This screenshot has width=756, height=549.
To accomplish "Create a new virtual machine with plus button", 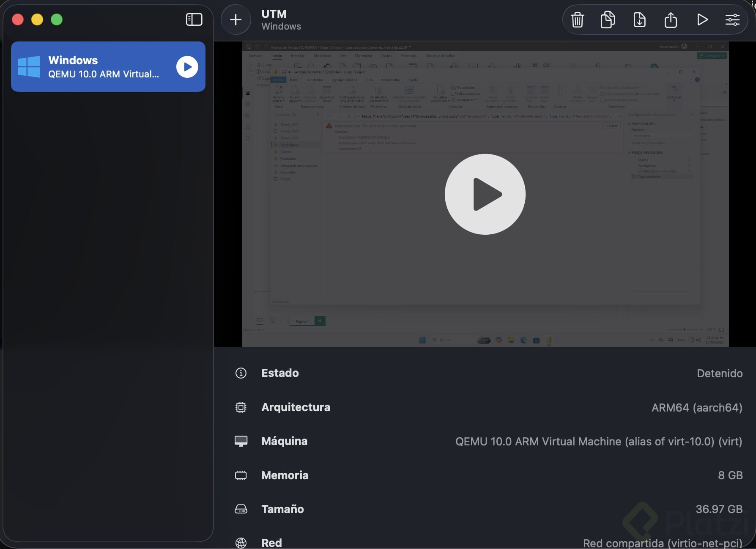I will (x=236, y=19).
